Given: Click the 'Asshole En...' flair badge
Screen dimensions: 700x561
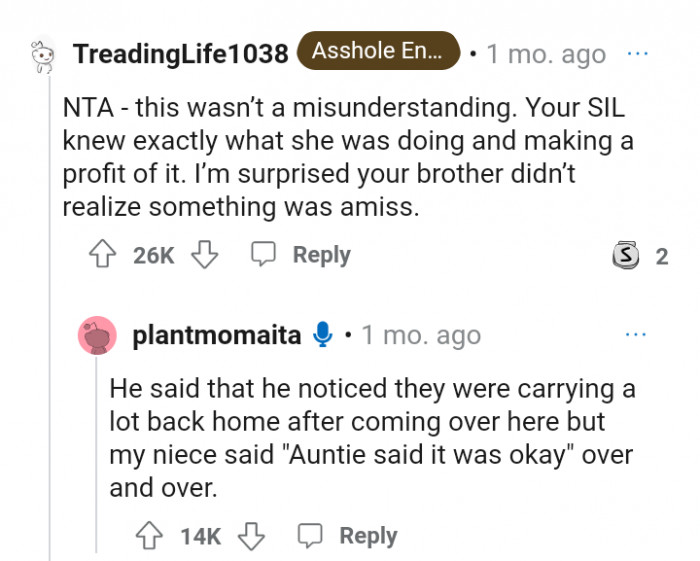Looking at the screenshot, I should 378,52.
